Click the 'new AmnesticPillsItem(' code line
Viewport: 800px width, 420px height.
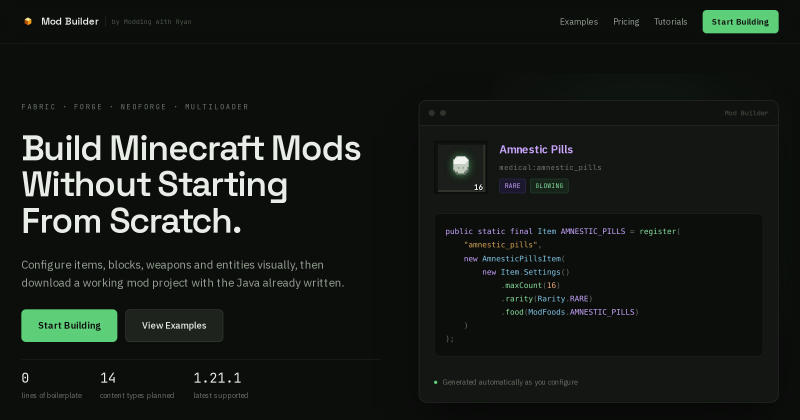pyautogui.click(x=514, y=259)
